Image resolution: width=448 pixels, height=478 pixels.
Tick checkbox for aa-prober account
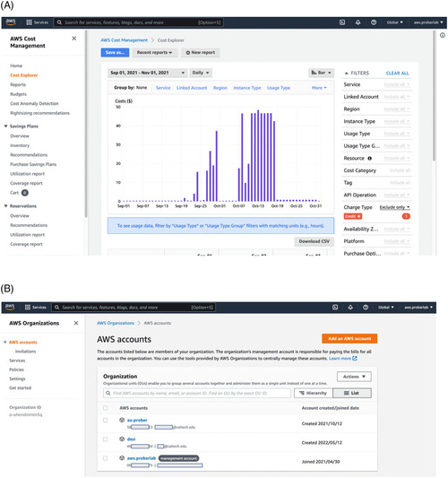(x=106, y=420)
